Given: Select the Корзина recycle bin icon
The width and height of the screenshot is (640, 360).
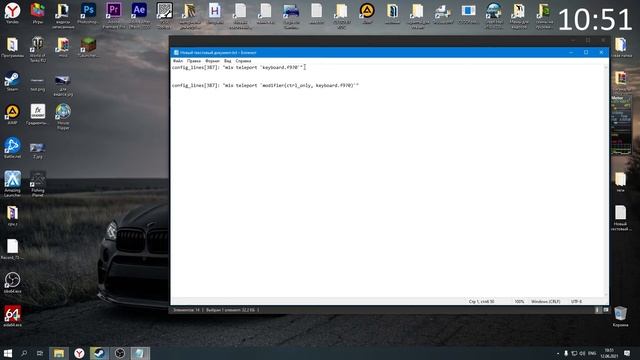Looking at the screenshot, I should 620,316.
